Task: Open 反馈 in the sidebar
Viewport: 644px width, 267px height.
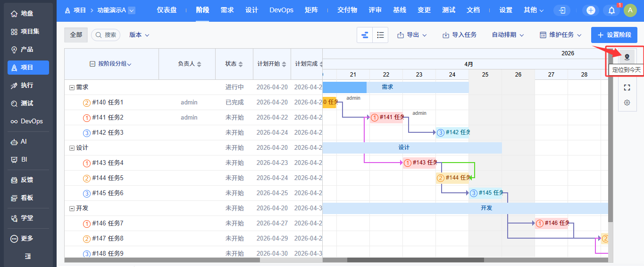Action: tap(28, 180)
